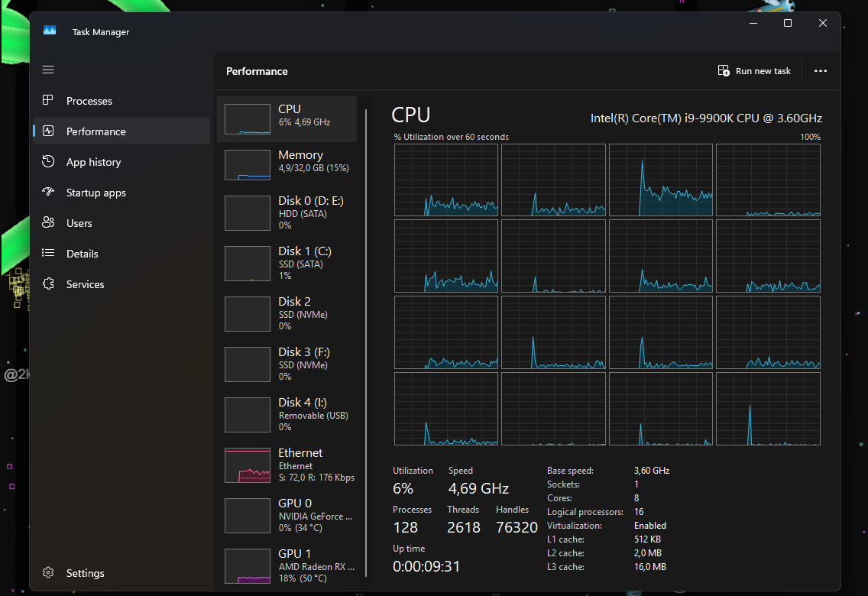Click the L2 cache value 2,0 MB
Viewport: 868px width, 596px height.
click(648, 553)
